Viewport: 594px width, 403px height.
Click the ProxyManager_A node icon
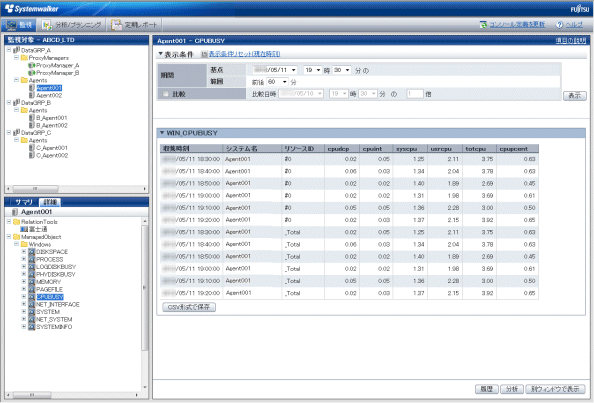[32, 65]
